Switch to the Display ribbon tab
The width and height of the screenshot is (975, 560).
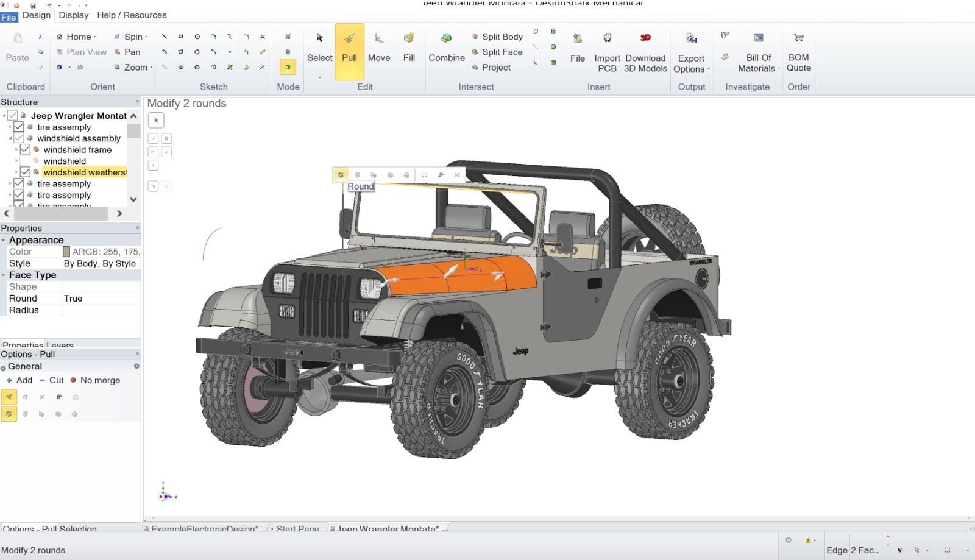point(73,15)
